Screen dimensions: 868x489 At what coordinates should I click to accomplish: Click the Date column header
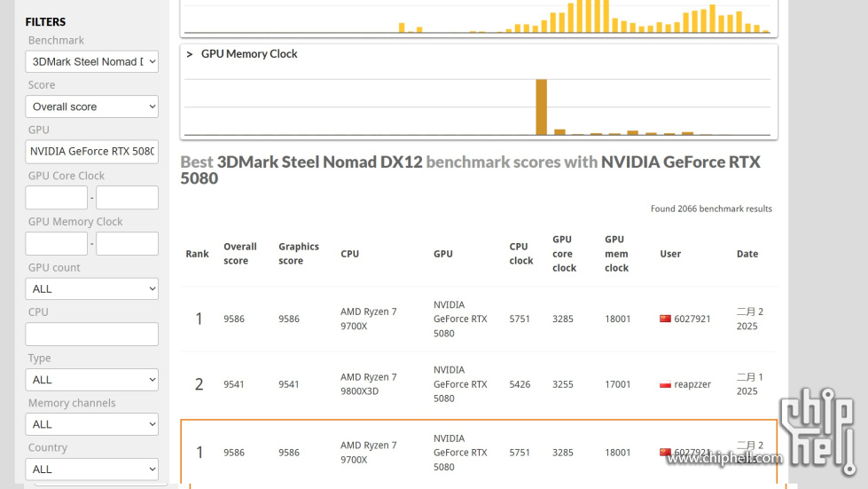pos(747,254)
